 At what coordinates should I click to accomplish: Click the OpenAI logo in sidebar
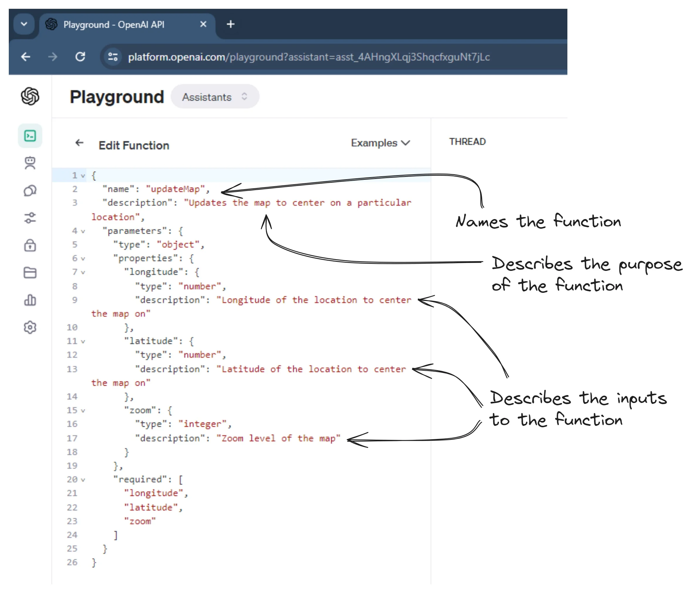coord(30,96)
